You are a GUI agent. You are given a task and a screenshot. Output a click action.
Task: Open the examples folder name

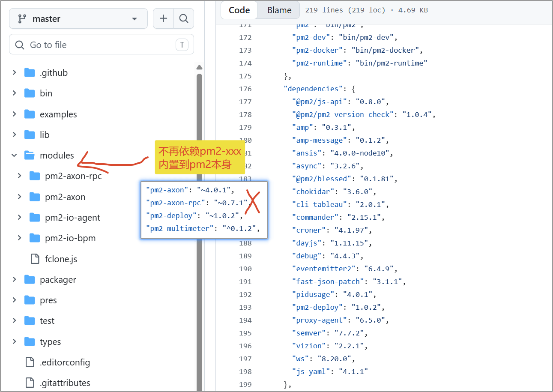click(58, 114)
